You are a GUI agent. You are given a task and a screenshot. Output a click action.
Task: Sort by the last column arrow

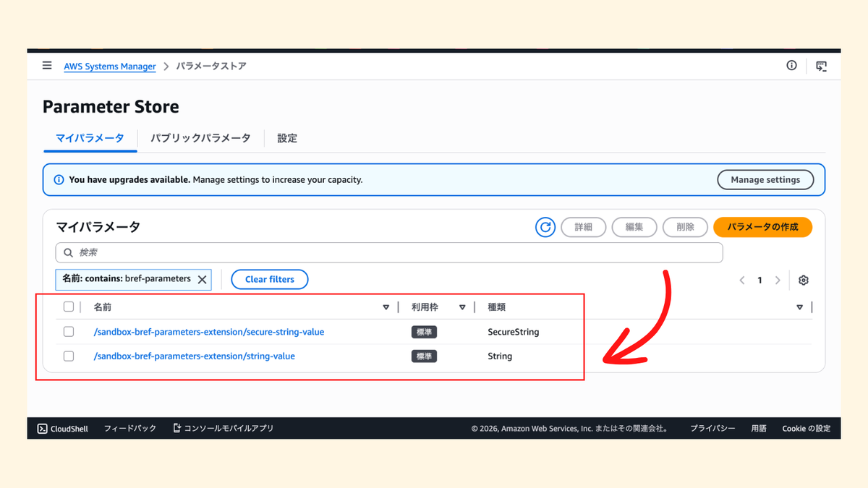pos(799,307)
